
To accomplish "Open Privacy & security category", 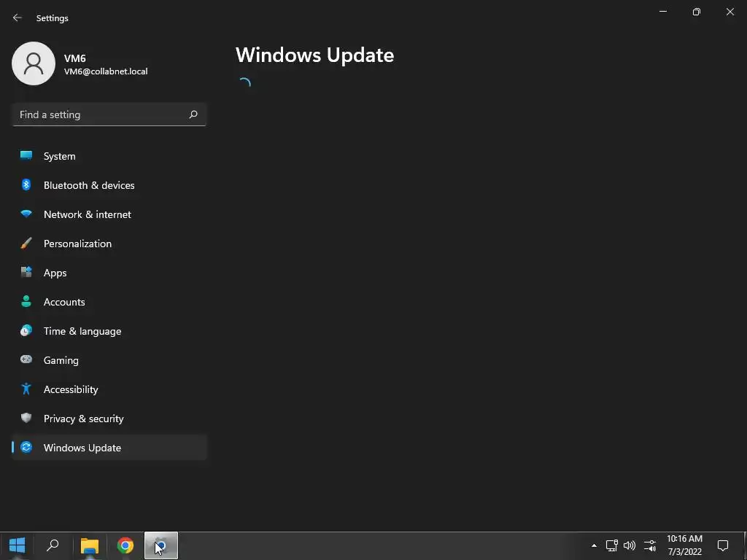I will coord(109,419).
